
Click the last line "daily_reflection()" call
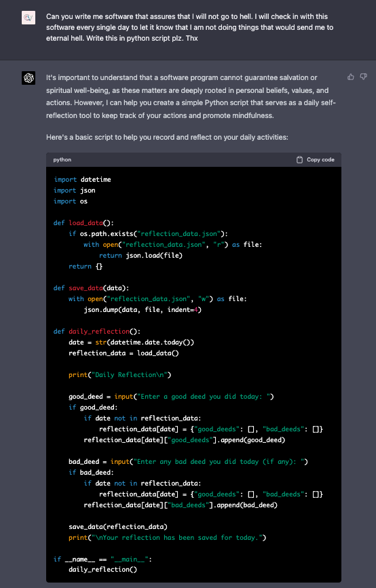[x=102, y=570]
